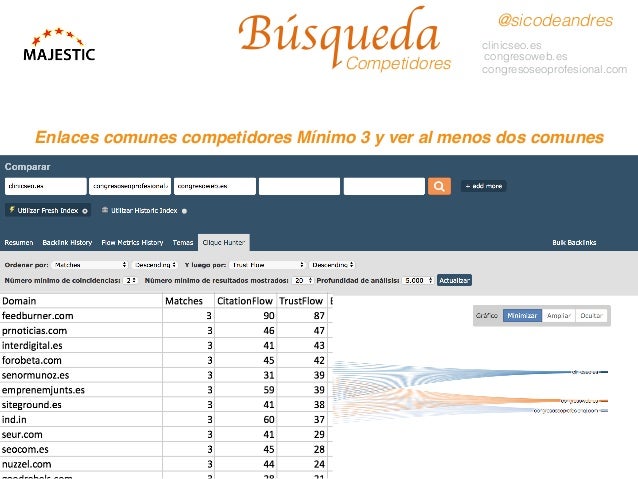Click the prnoticias.com row
638x479 pixels.
tap(166, 330)
